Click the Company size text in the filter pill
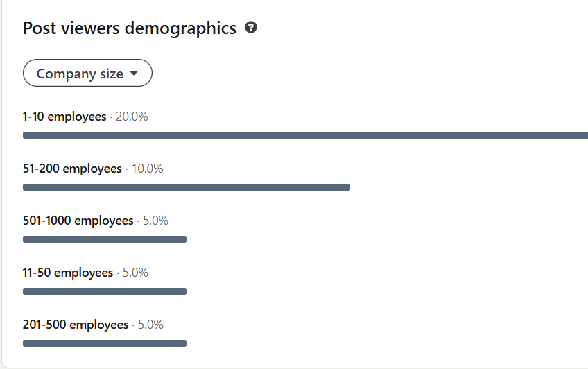 80,74
